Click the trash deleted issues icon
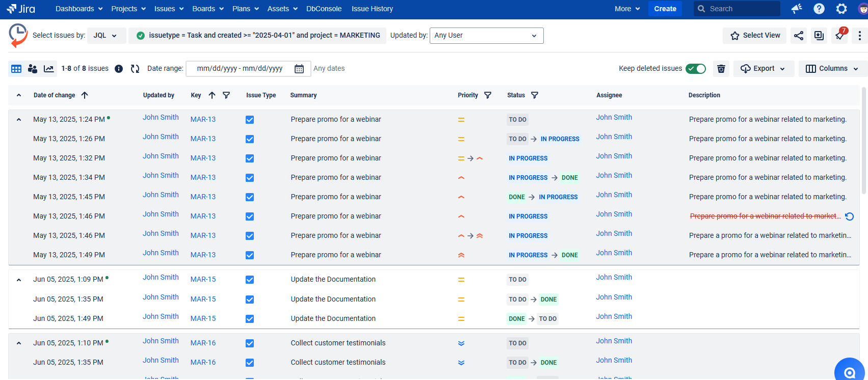Screen dimensions: 868x380 pos(721,69)
